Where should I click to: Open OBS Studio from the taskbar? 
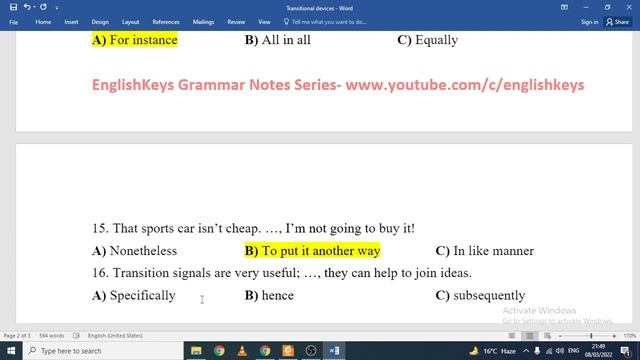point(311,351)
